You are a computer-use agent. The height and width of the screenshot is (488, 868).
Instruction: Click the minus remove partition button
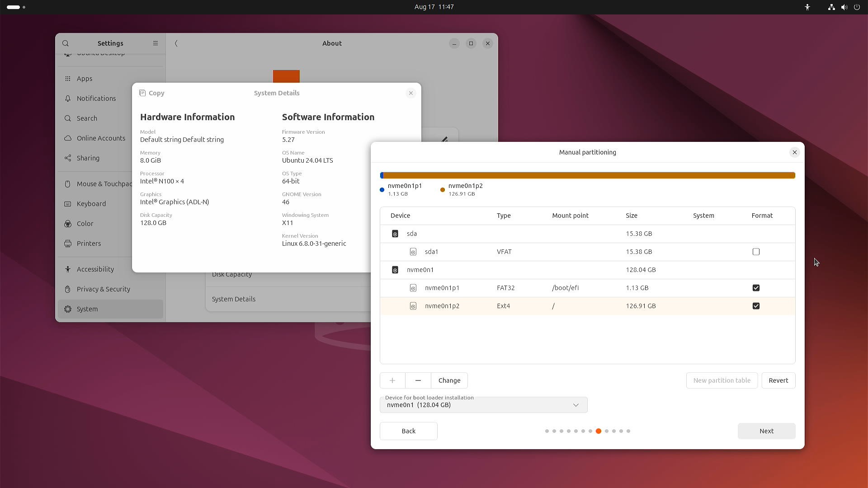click(418, 380)
